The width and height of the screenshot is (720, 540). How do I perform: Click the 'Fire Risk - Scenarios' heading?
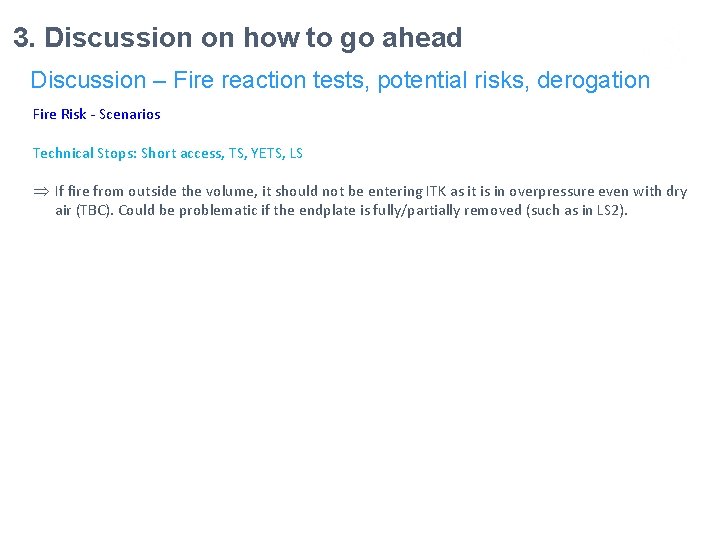[x=97, y=114]
